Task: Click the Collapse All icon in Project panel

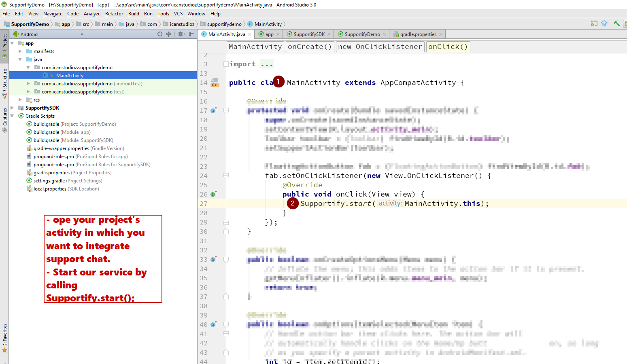Action: click(168, 34)
